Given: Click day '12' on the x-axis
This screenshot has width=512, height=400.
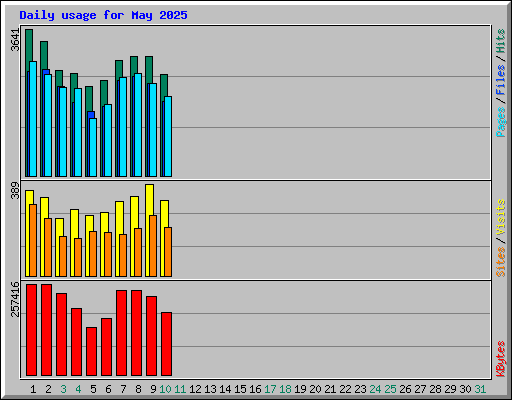Looking at the screenshot, I should click(195, 389).
